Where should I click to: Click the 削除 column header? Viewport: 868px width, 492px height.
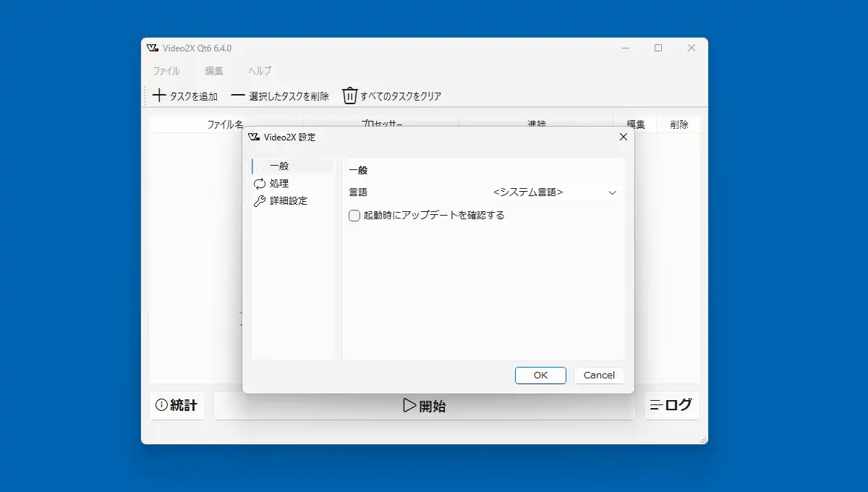point(679,124)
